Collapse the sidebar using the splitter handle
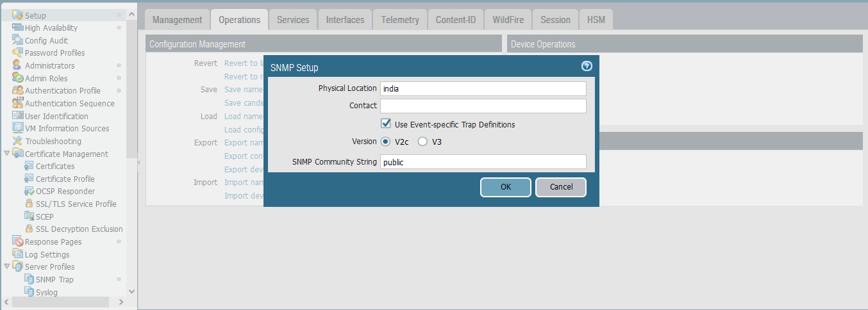 (x=139, y=162)
